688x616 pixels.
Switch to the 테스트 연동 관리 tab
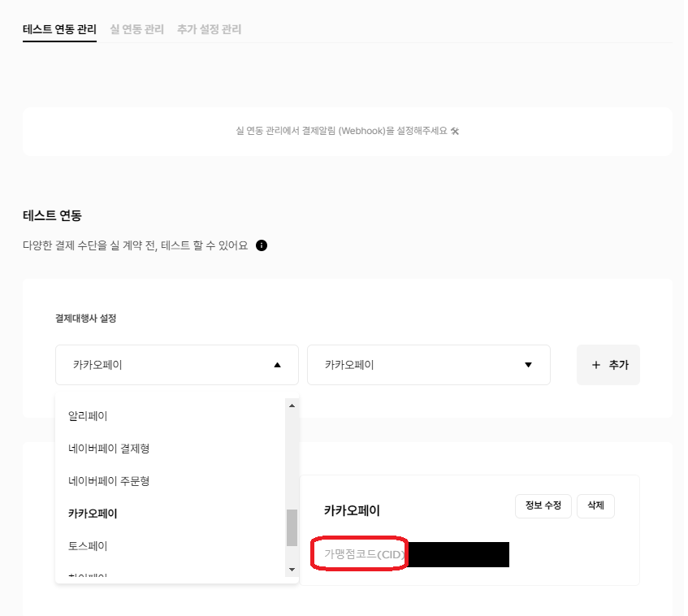pos(59,29)
